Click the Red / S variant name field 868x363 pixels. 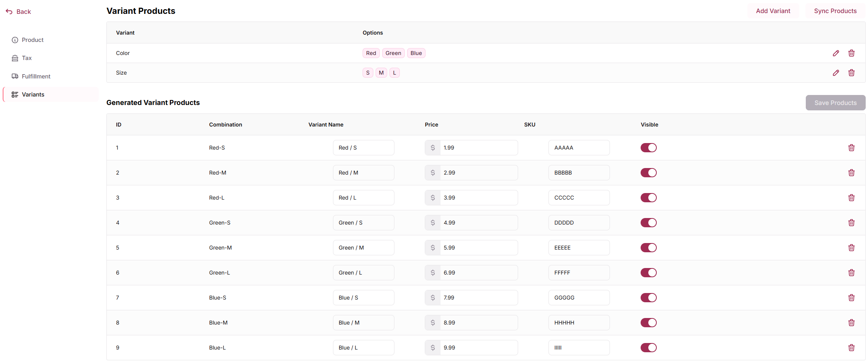pyautogui.click(x=363, y=148)
